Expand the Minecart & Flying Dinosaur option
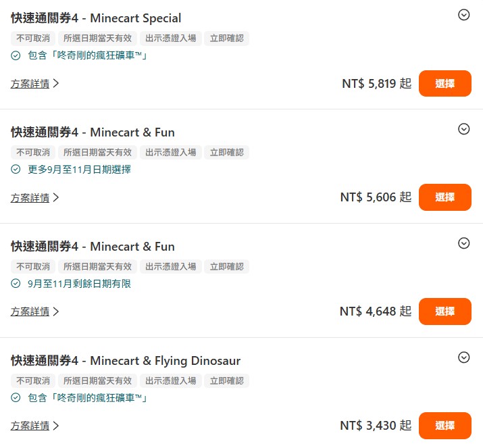Screen dimensions: 483x448 pyautogui.click(x=463, y=357)
